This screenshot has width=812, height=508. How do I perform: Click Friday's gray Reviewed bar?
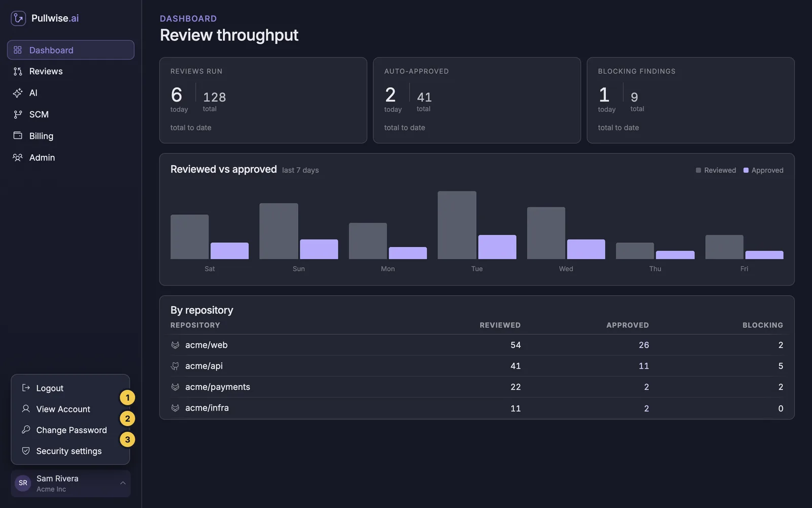pos(724,247)
